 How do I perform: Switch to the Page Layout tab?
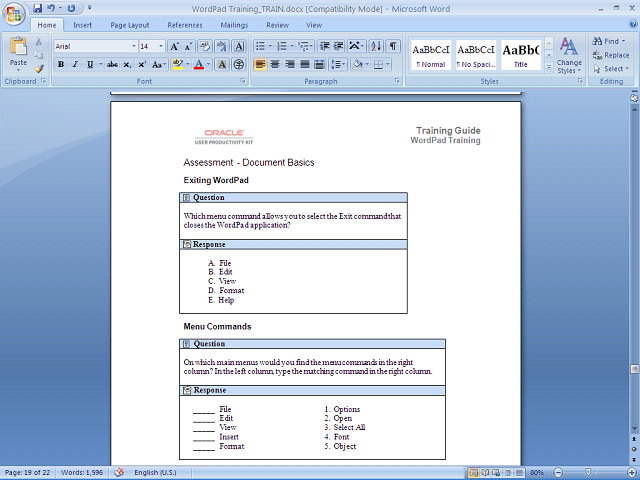pos(130,25)
